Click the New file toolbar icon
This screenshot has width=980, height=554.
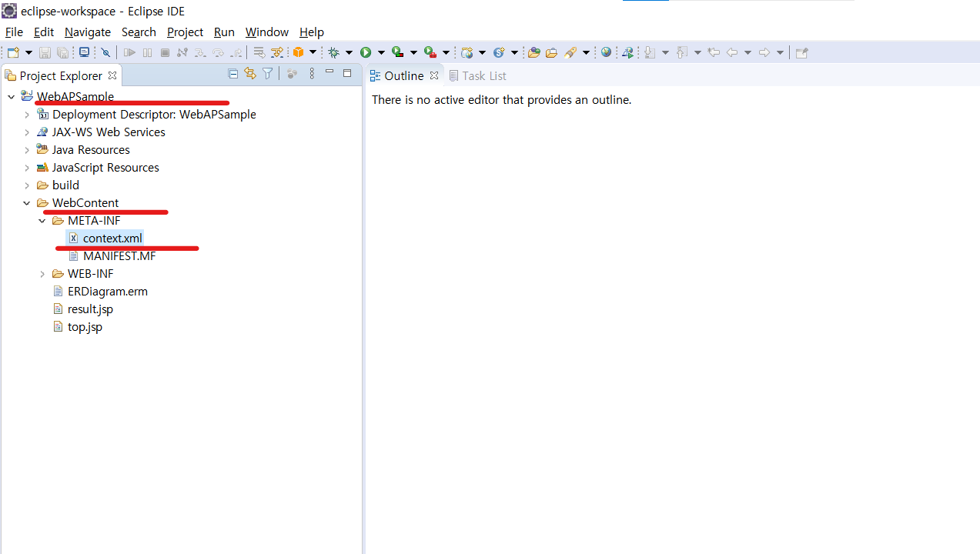click(14, 52)
